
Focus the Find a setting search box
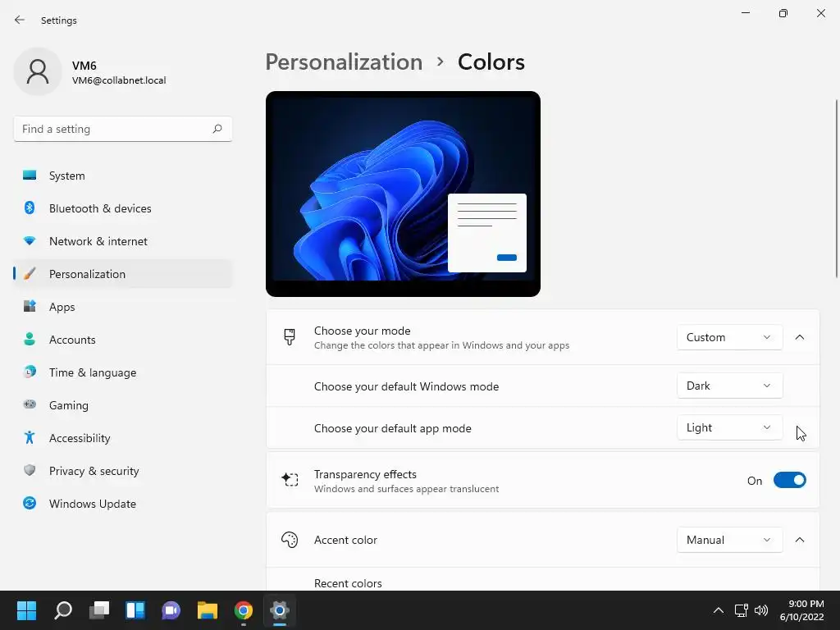123,129
